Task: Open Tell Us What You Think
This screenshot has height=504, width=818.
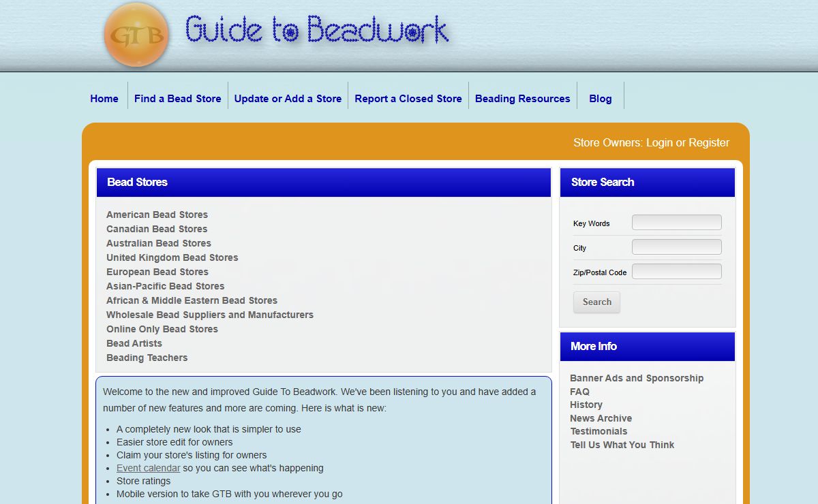Action: [x=622, y=445]
